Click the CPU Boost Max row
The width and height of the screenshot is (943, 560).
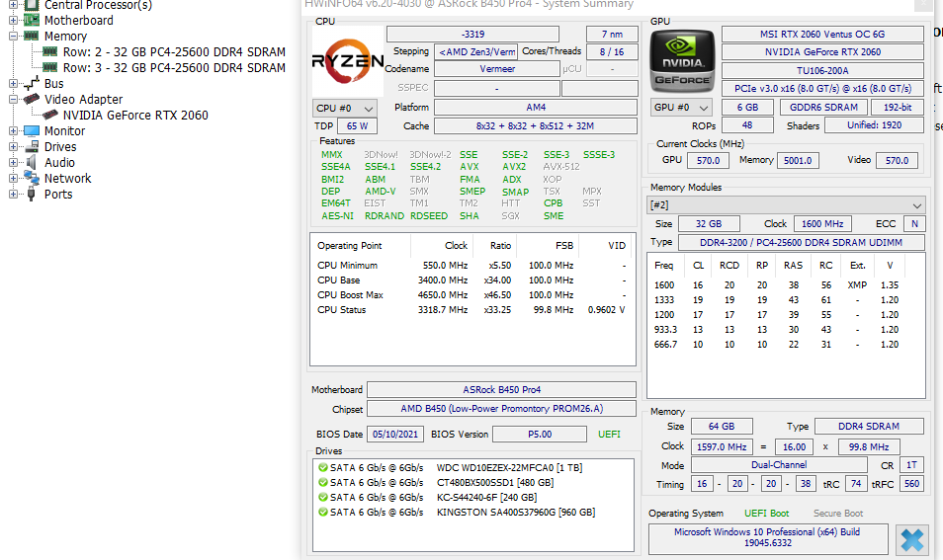pos(471,295)
